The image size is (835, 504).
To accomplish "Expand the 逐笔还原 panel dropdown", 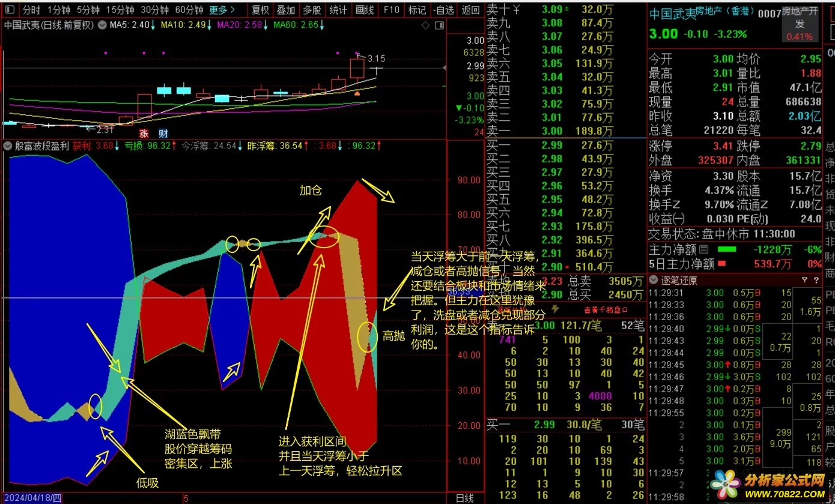I will point(655,280).
